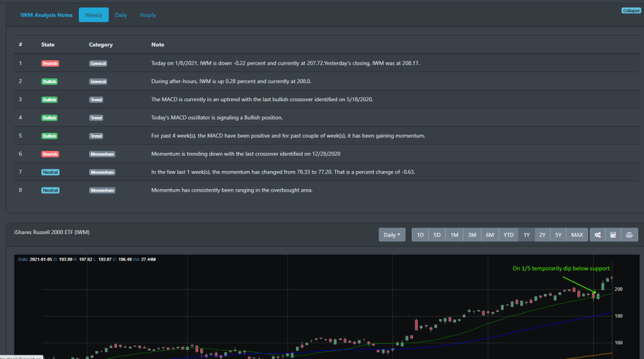
Task: Click the 180 price axis label
Action: [x=618, y=316]
